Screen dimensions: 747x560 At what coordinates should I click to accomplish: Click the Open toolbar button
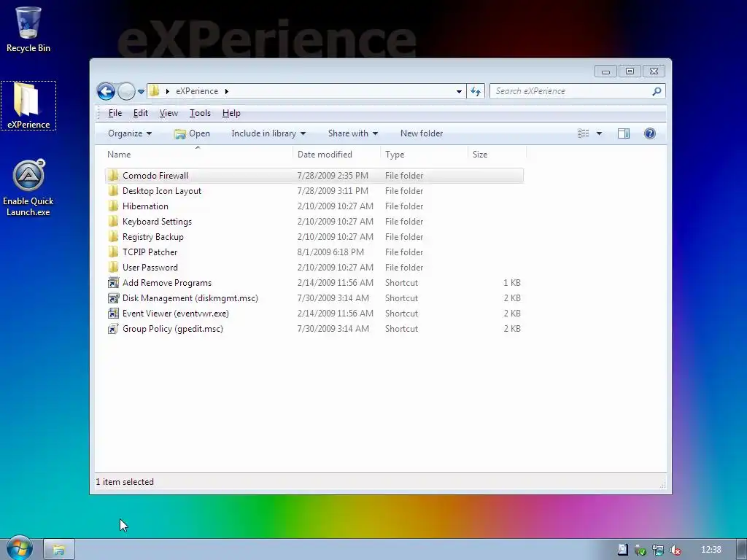tap(193, 133)
